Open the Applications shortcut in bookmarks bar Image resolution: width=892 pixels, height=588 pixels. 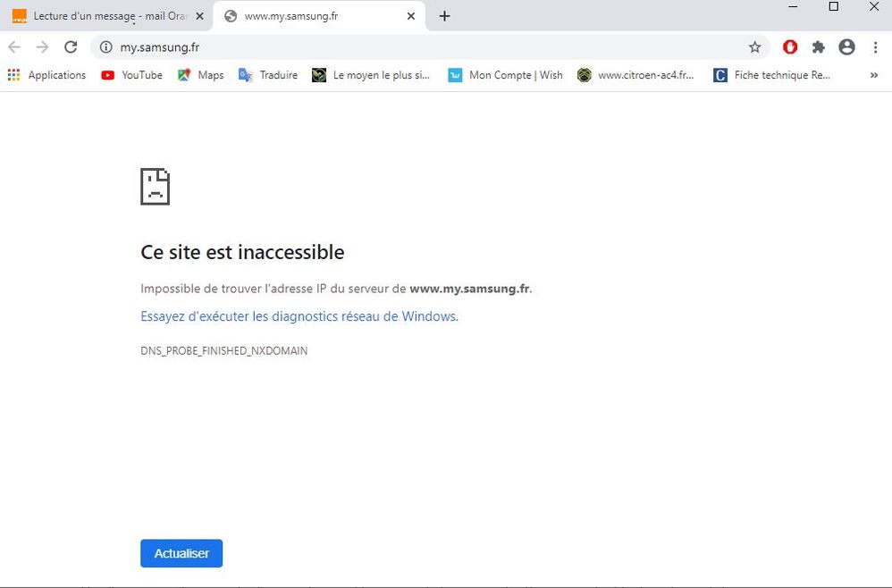(46, 75)
